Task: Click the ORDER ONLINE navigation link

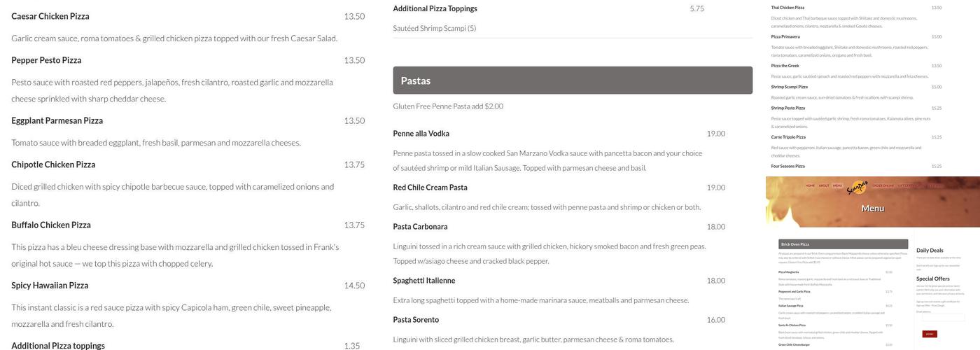Action: tap(883, 185)
